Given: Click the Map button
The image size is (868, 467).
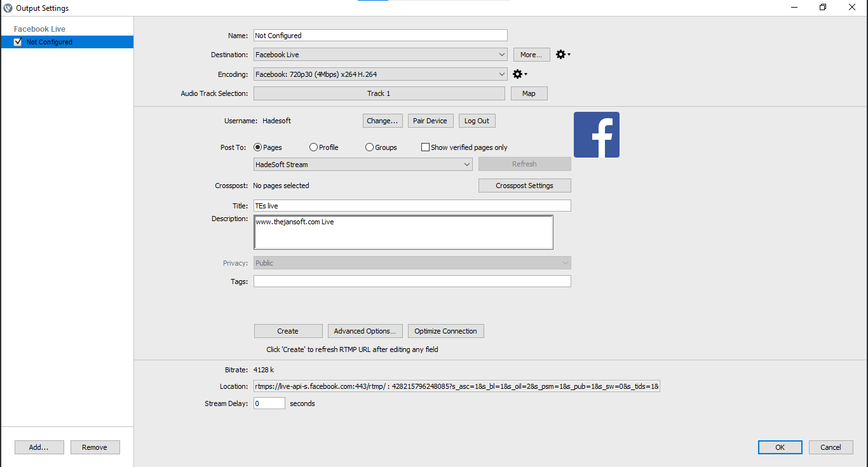Looking at the screenshot, I should click(x=529, y=93).
